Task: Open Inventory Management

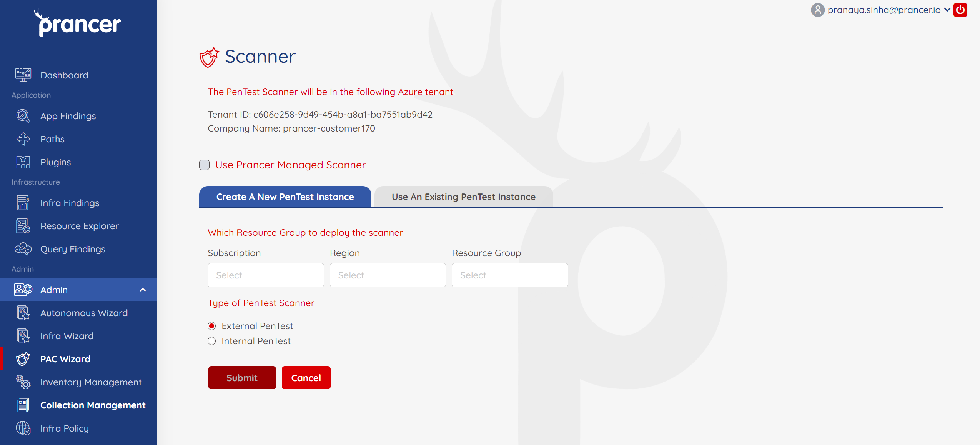Action: [79, 382]
